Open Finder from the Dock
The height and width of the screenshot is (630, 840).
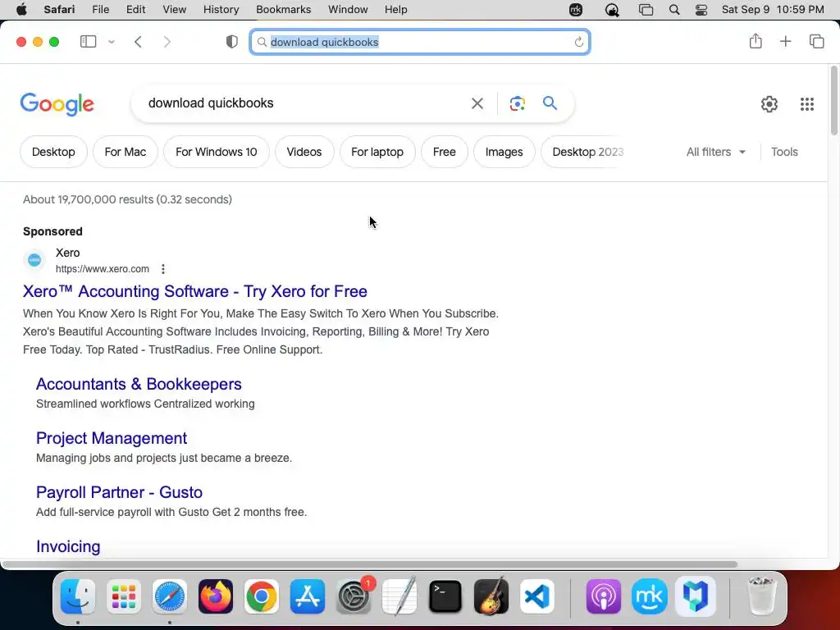point(78,596)
